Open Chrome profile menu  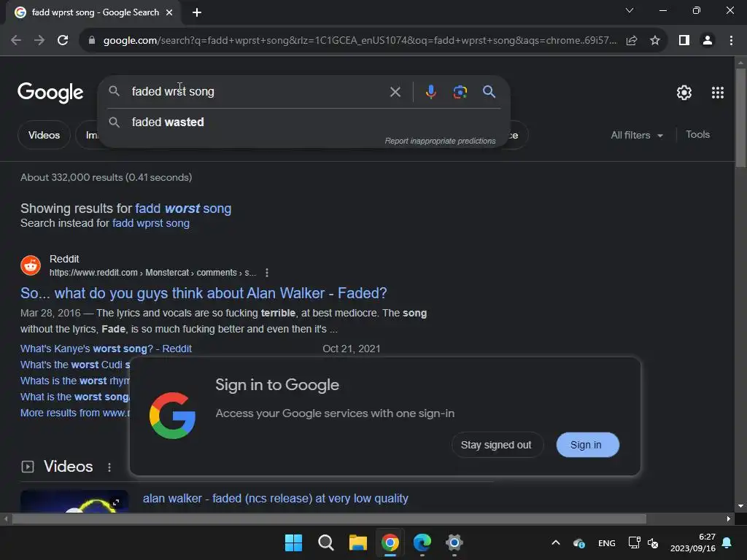[x=708, y=41]
